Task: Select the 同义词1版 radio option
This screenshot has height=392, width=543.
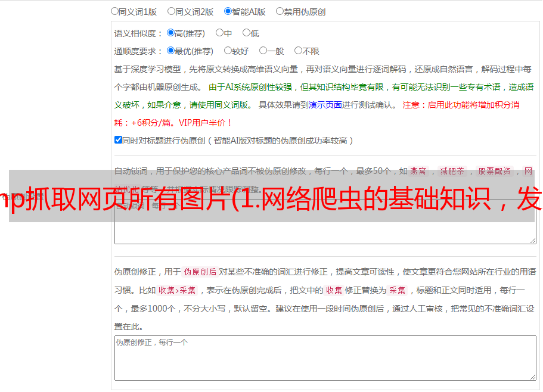Action: [114, 11]
